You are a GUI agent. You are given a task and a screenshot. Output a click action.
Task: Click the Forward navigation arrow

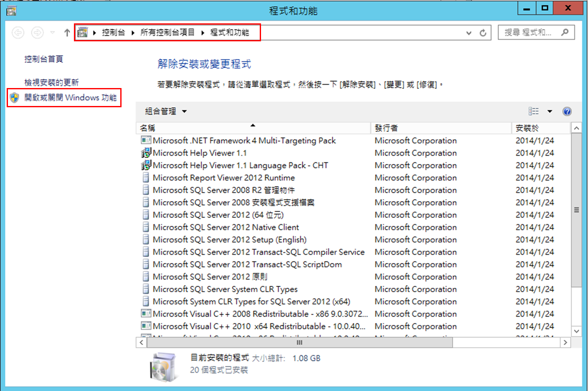point(38,33)
